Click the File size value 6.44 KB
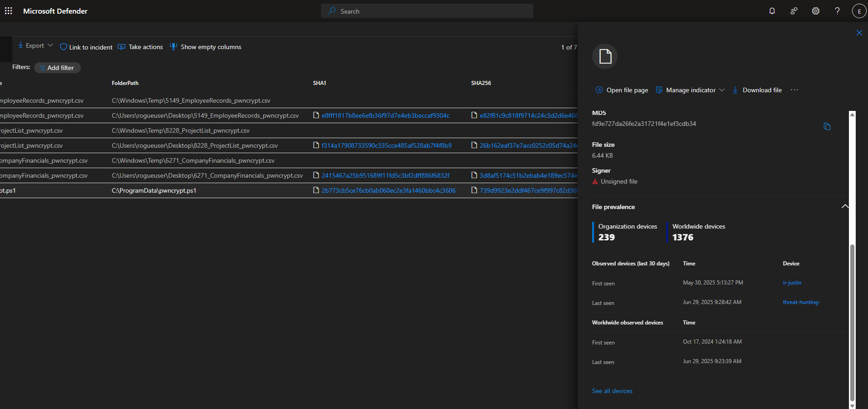The height and width of the screenshot is (409, 868). coord(602,155)
